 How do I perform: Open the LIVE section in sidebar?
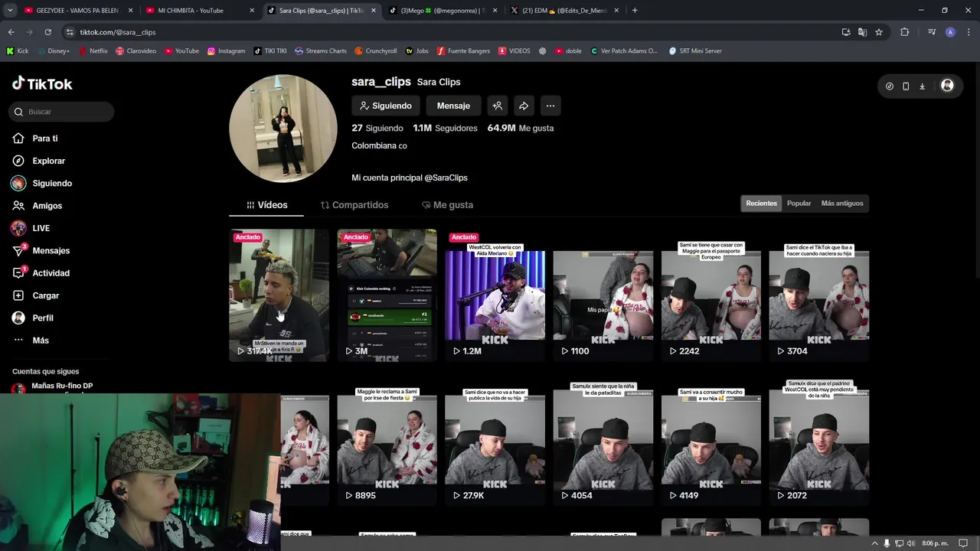[41, 228]
